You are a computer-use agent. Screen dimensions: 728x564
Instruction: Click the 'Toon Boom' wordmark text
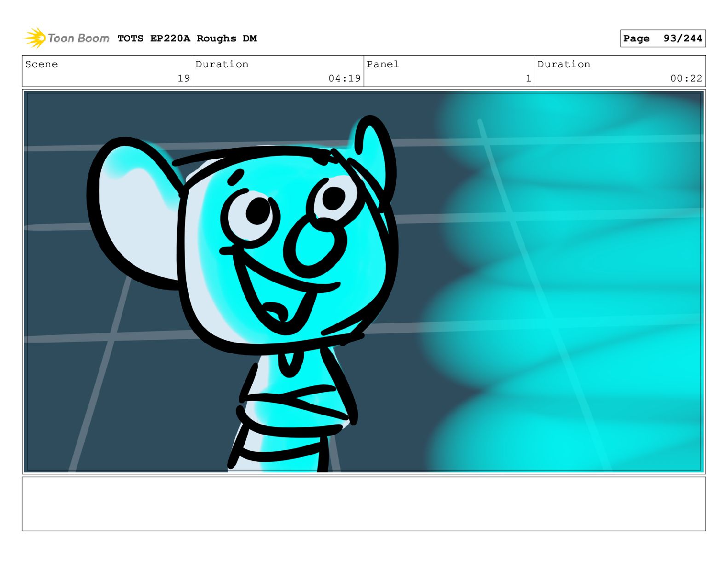click(x=79, y=38)
